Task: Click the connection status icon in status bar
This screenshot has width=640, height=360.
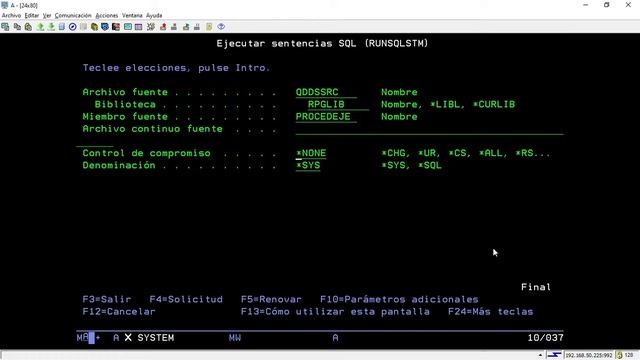Action: (554, 355)
